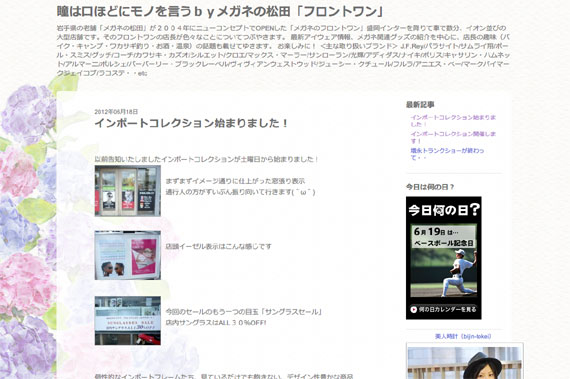The width and height of the screenshot is (570, 379).
Task: Click the 今日何の日？ baseball widget banner
Action: tap(443, 258)
